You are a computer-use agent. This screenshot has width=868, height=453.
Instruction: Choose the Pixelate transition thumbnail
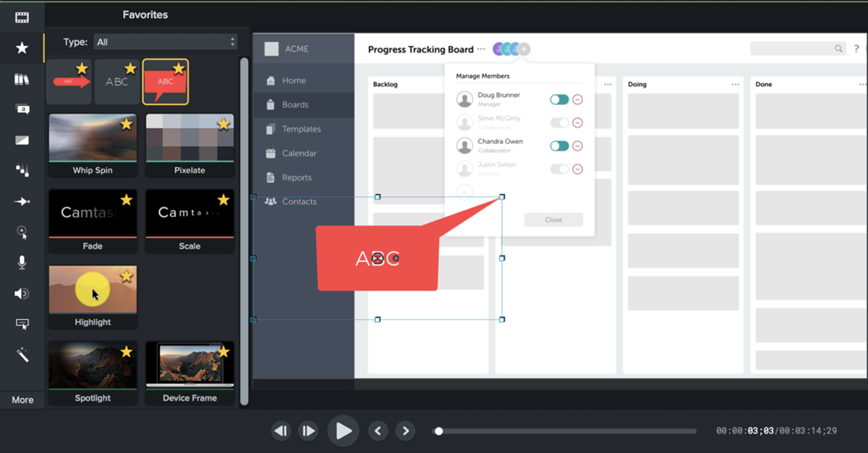click(x=190, y=145)
